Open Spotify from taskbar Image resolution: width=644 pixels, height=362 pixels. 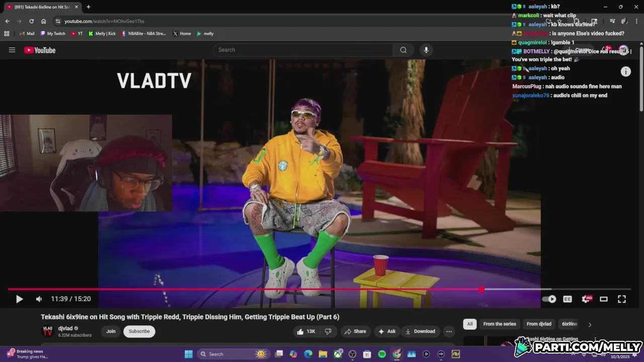(x=382, y=354)
